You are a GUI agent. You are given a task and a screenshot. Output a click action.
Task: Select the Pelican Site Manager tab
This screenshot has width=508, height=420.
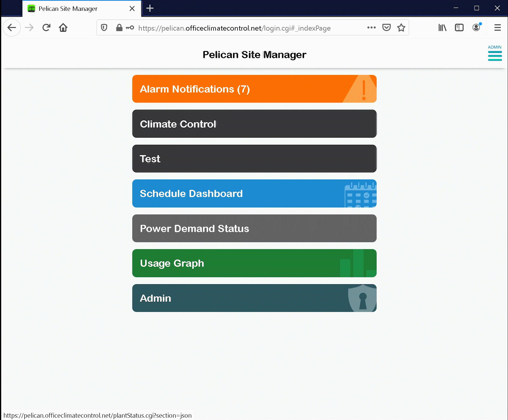click(82, 9)
